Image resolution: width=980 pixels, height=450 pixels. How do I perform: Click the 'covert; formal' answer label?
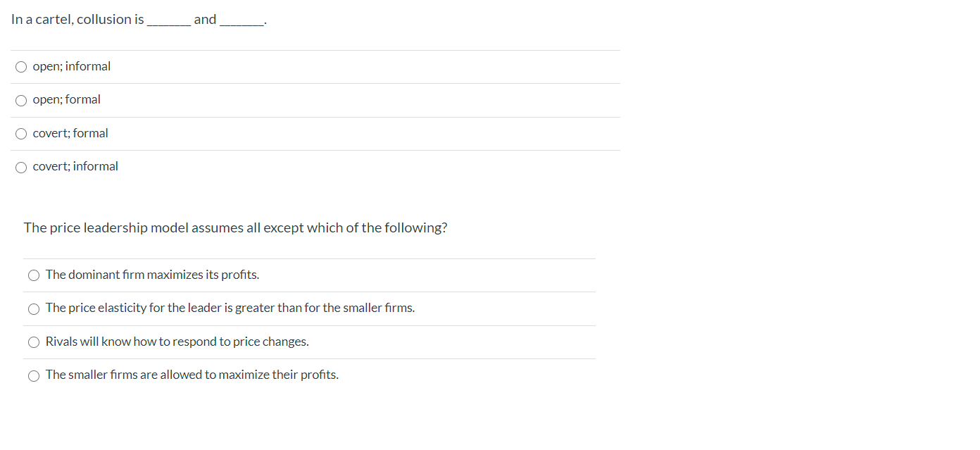(x=70, y=133)
